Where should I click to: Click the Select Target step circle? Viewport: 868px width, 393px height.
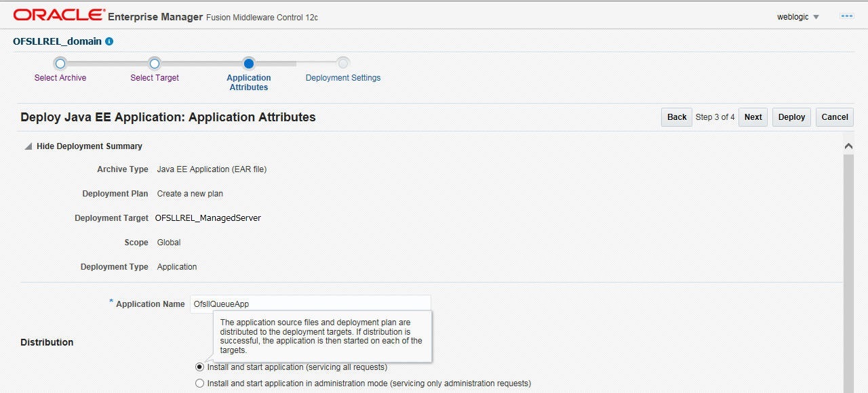[x=155, y=64]
